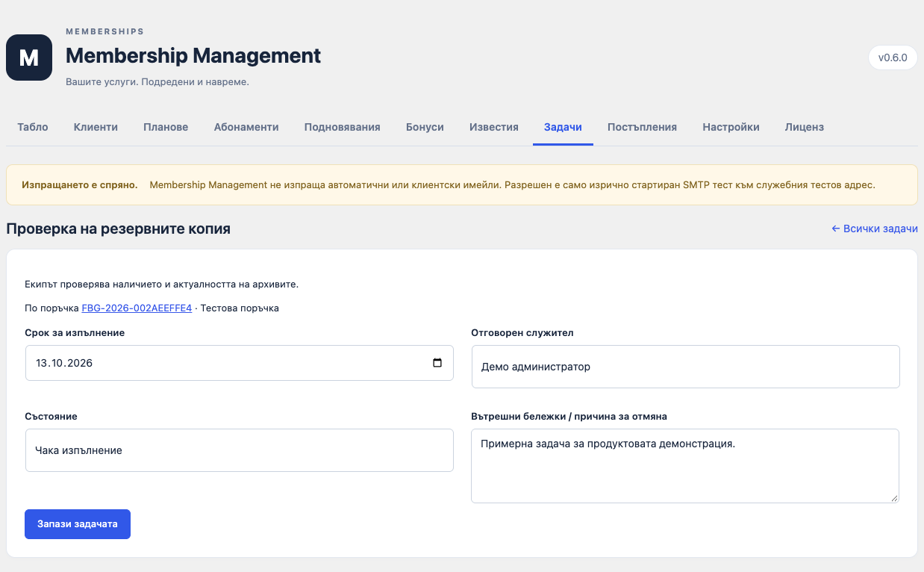Click the Състояние label
Viewport: 924px width, 572px height.
(x=51, y=416)
